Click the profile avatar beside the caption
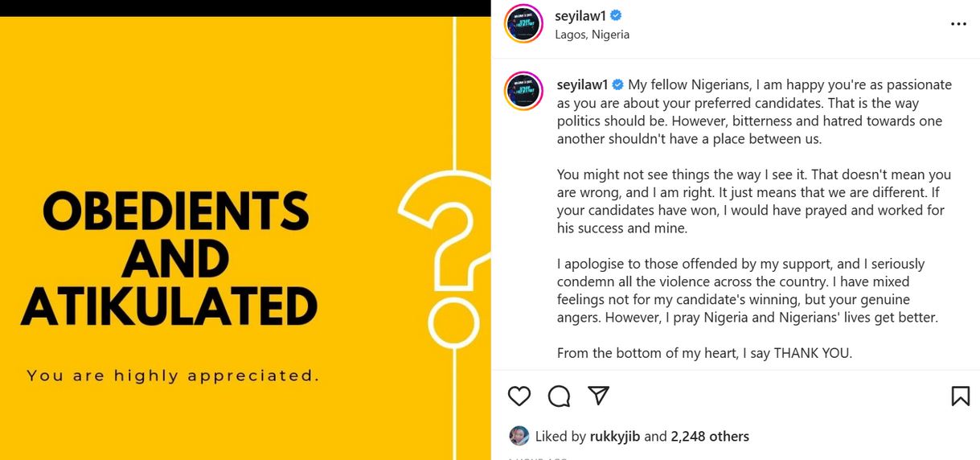This screenshot has height=460, width=980. click(x=523, y=90)
